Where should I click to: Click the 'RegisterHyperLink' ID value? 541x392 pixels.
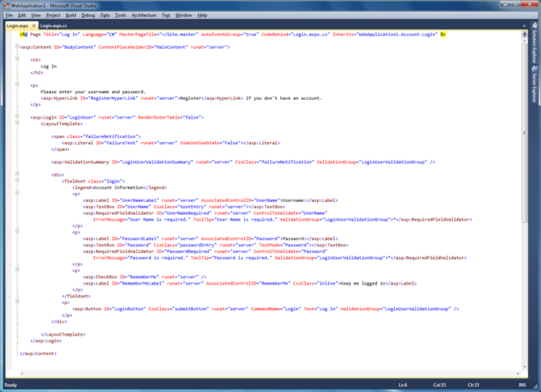113,98
